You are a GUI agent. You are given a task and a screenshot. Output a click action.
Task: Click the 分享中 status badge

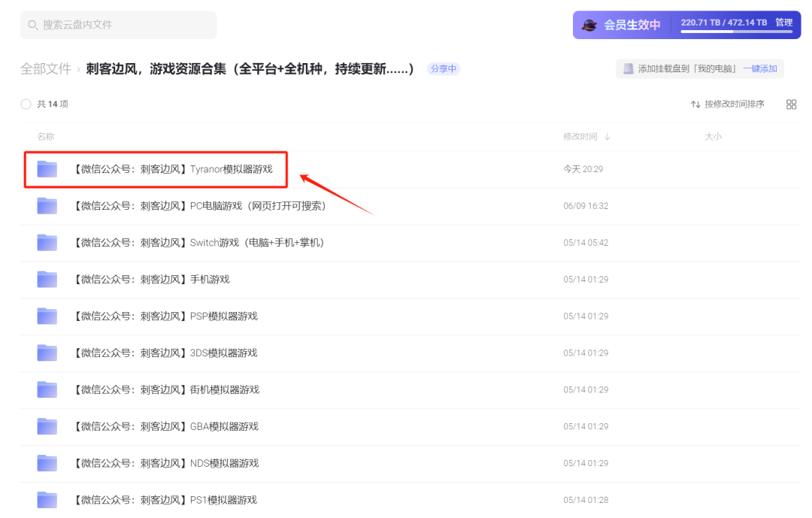(x=444, y=69)
